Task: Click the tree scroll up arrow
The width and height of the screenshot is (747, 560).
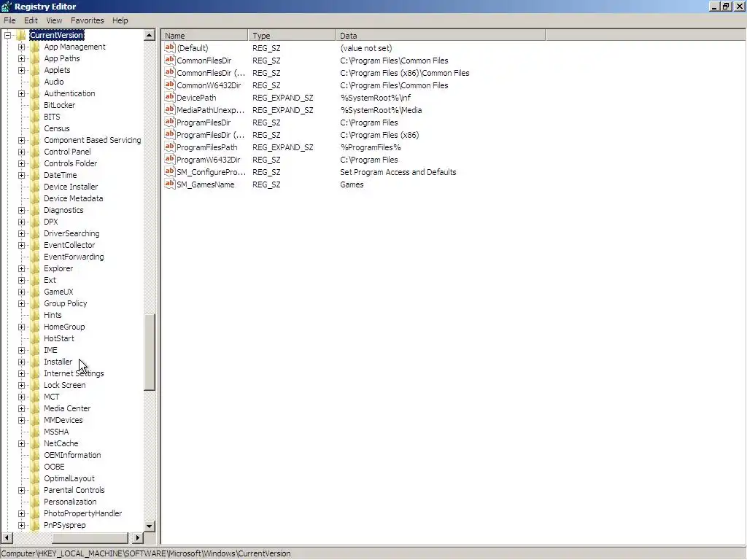Action: click(149, 35)
